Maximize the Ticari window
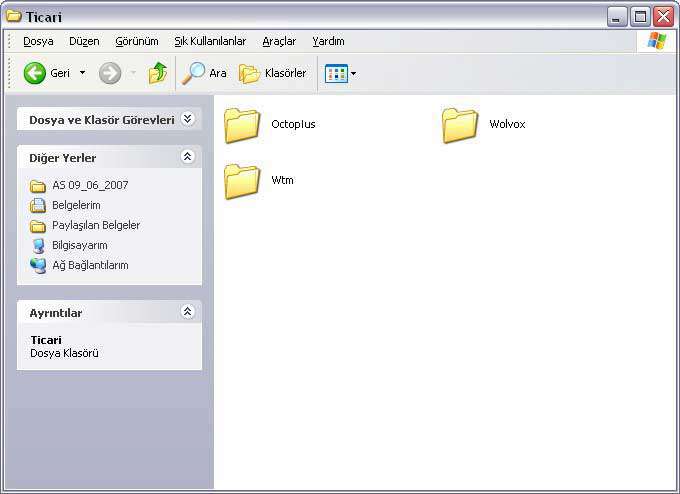Screen dimensions: 680x494 (640, 17)
